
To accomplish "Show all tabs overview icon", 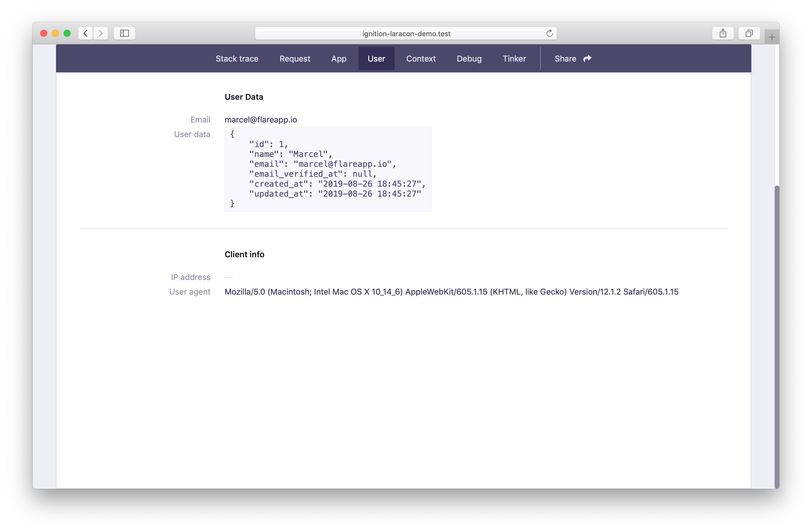I will click(749, 33).
